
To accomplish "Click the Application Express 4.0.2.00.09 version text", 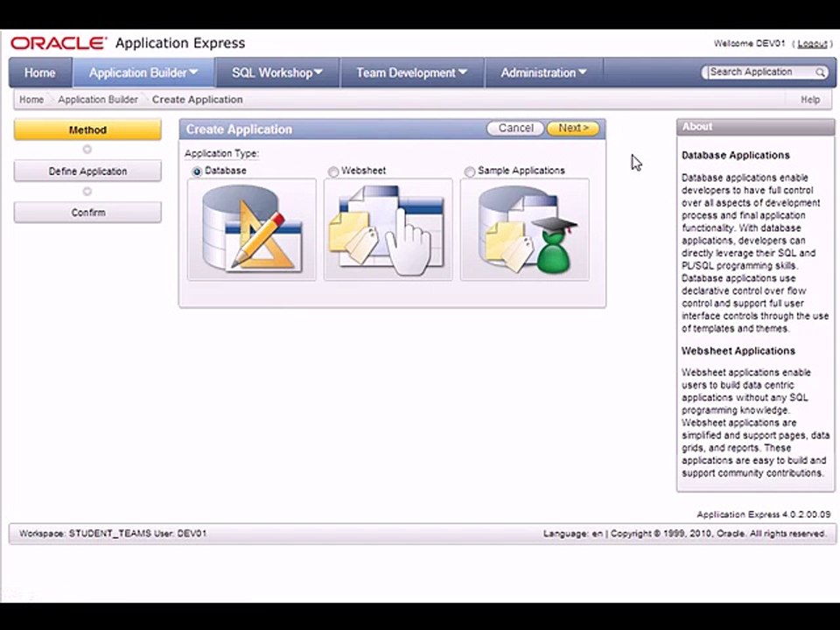I will point(763,514).
